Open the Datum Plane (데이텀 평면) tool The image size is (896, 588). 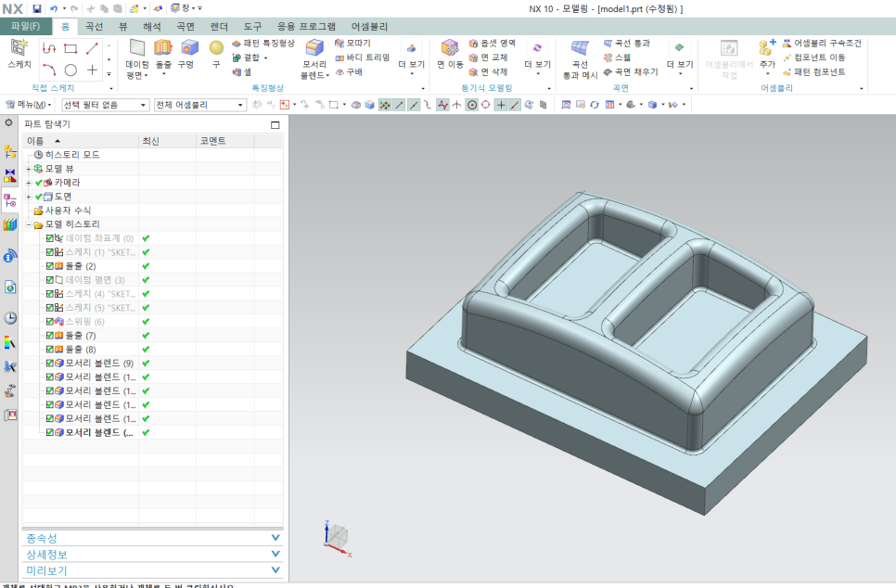point(137,58)
